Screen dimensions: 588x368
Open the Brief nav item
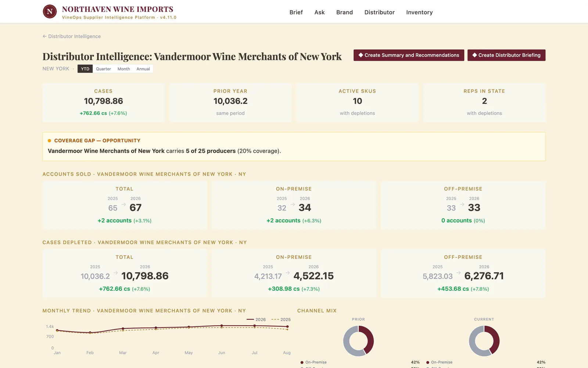point(296,12)
